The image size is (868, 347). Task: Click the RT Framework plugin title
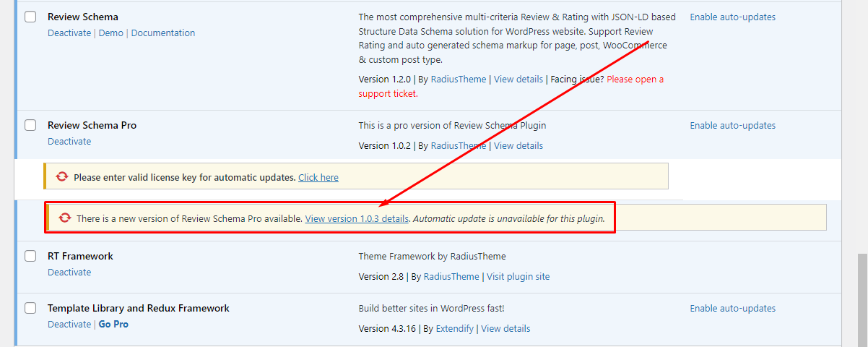80,256
